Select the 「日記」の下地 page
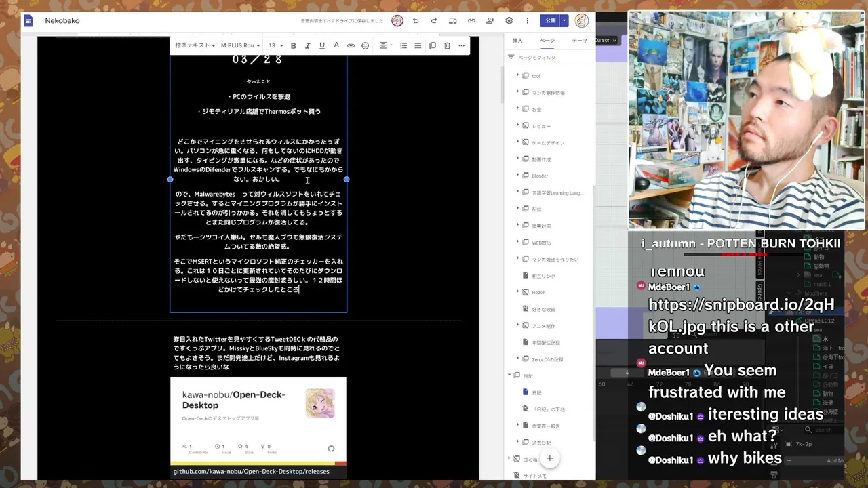This screenshot has width=868, height=488. pyautogui.click(x=548, y=409)
